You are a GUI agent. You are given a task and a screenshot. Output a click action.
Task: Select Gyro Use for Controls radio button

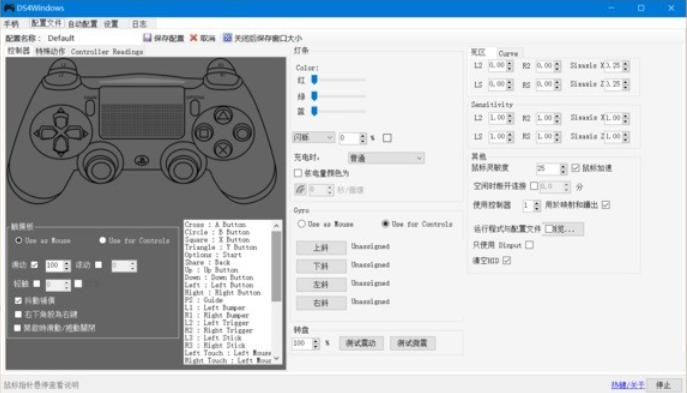click(385, 224)
